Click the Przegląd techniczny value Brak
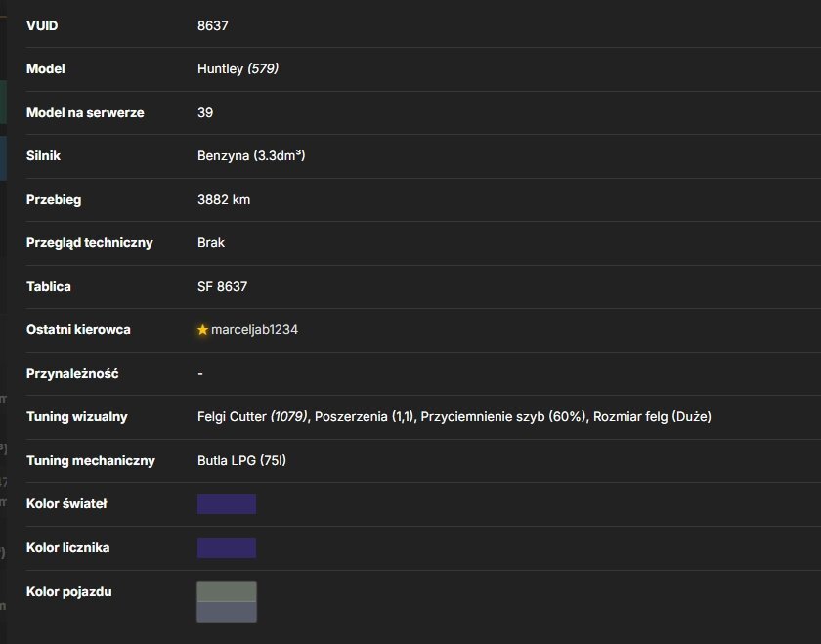This screenshot has height=644, width=821. (x=211, y=243)
